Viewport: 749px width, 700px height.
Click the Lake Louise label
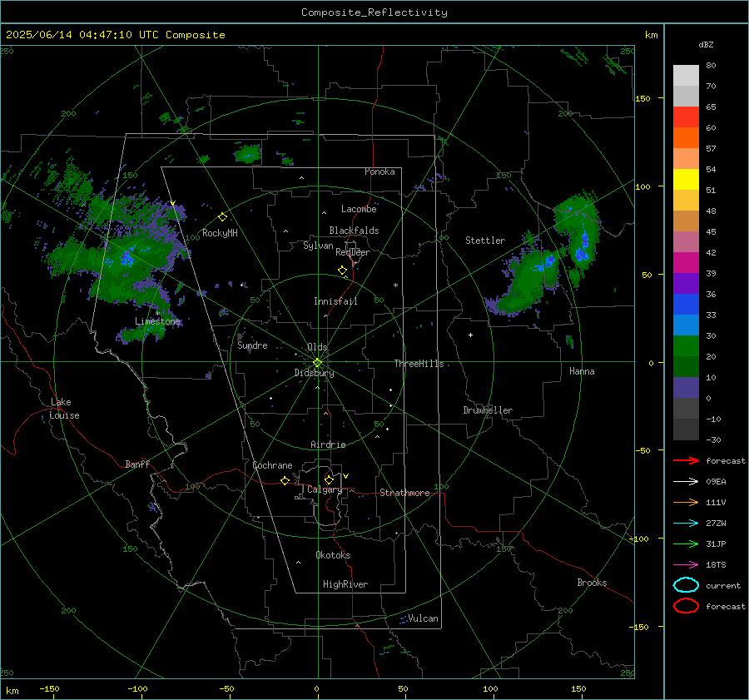click(64, 409)
